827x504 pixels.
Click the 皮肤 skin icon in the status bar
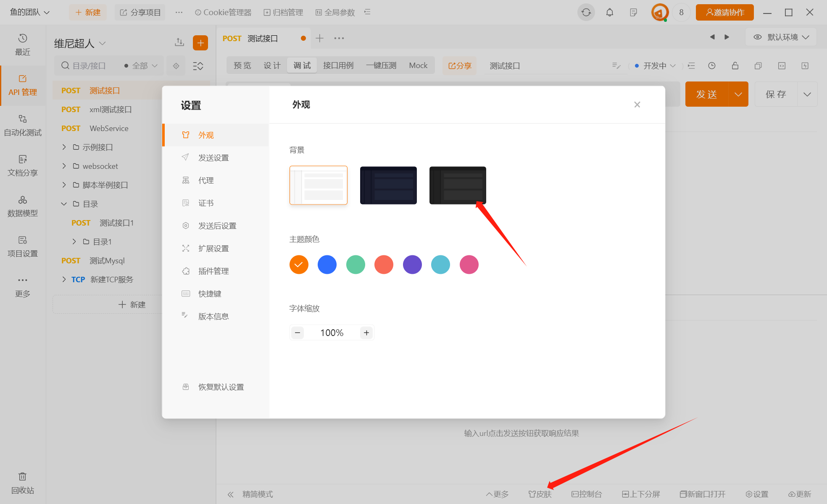click(540, 494)
